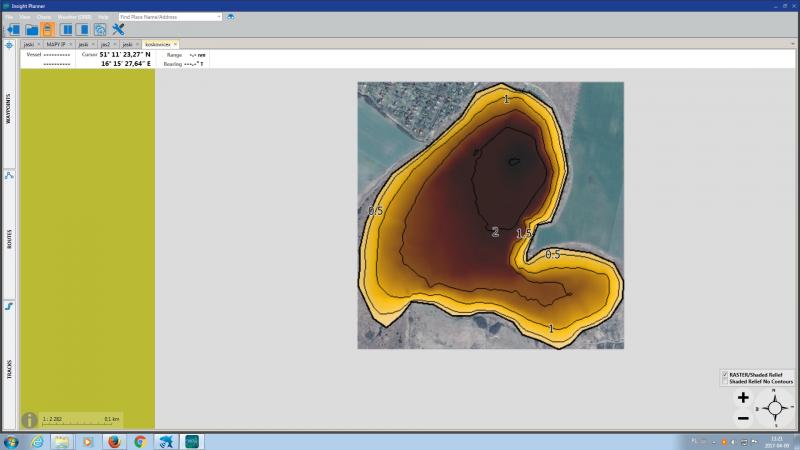The height and width of the screenshot is (450, 800).
Task: Zoom out with the minus button
Action: click(x=743, y=417)
